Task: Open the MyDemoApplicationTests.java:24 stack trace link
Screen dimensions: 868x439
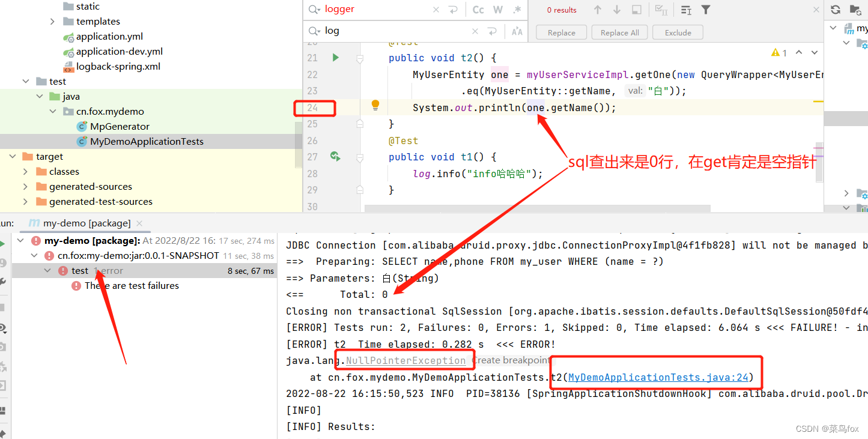Action: pos(658,377)
